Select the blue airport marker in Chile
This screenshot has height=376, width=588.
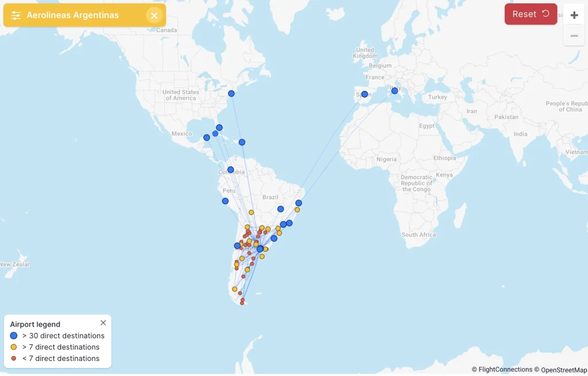pos(237,246)
